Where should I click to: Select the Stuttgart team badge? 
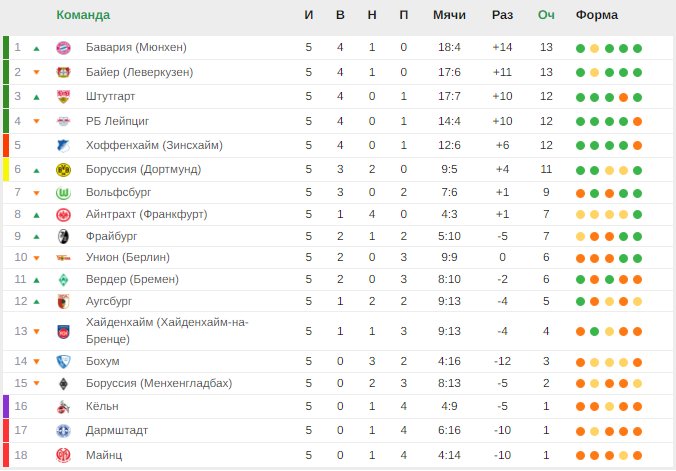(x=63, y=97)
